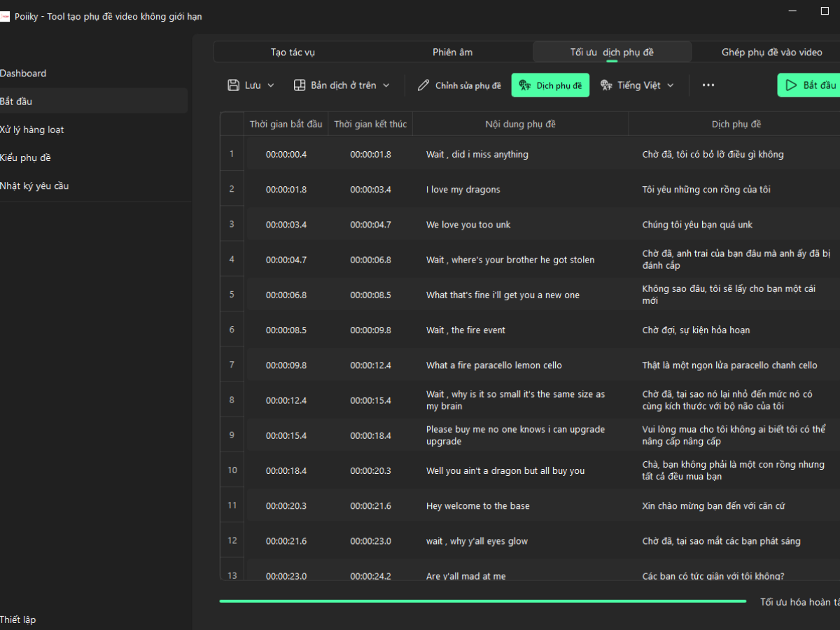840x630 pixels.
Task: Open Xử lý hàng loạt in sidebar
Action: (x=32, y=129)
